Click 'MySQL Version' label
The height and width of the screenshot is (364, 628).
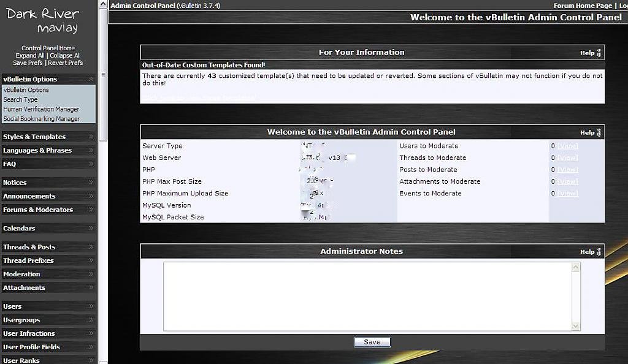167,205
